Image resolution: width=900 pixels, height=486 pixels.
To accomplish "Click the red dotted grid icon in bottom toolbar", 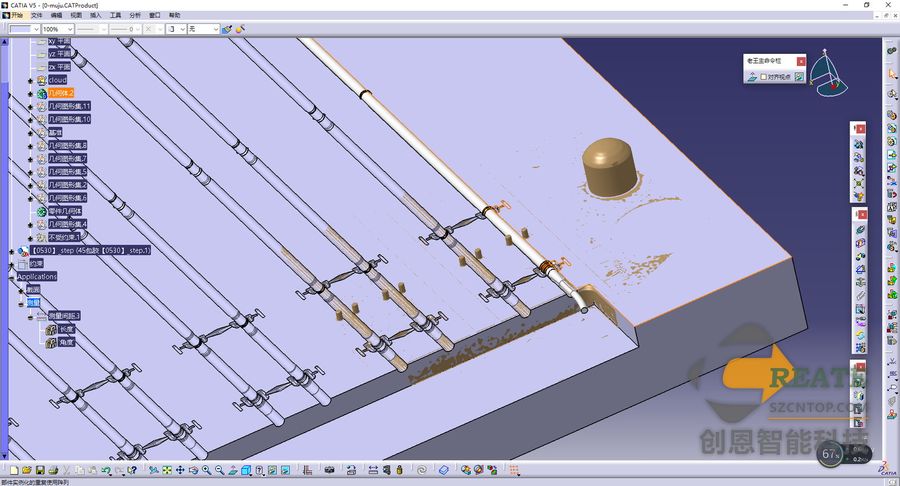I will [514, 470].
